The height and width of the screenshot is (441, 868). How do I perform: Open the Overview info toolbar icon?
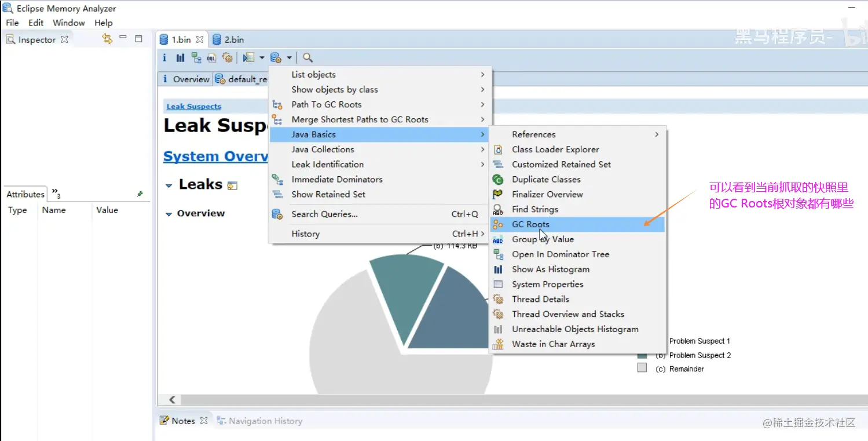[x=164, y=57]
